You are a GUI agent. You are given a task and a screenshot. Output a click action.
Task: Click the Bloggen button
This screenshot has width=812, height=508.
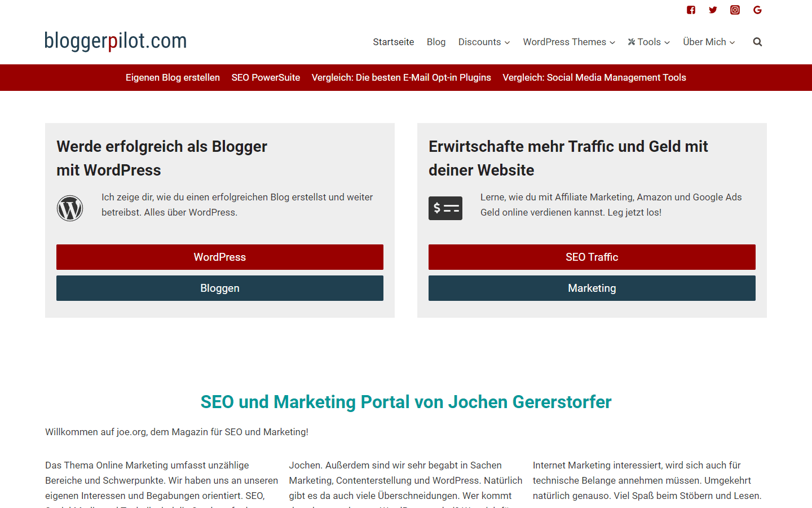[x=220, y=288]
